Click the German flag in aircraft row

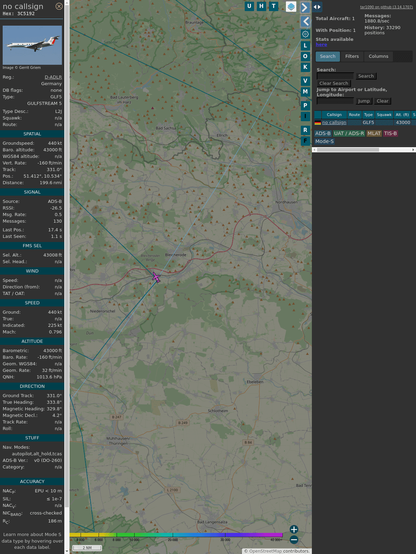point(318,123)
